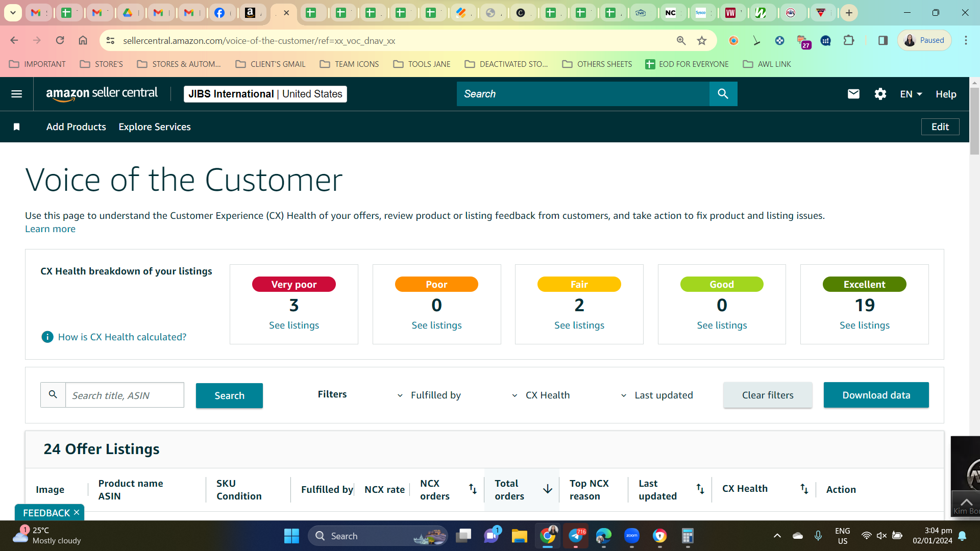Open Telegram from the taskbar

click(x=576, y=536)
